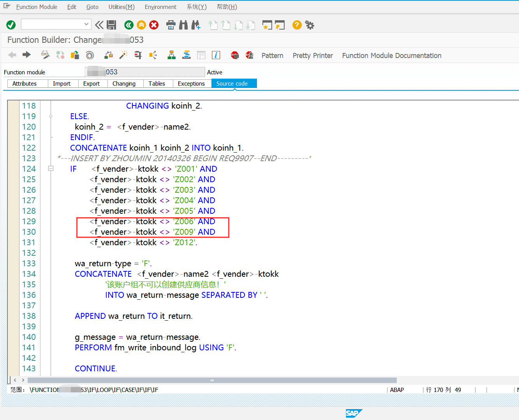Click the blue info Help On icon
519x420 pixels.
(x=216, y=55)
